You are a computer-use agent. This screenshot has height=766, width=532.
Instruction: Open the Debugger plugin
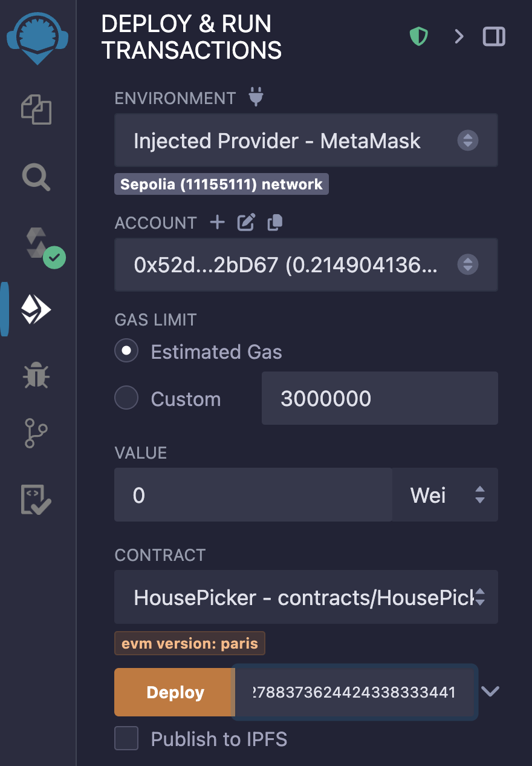click(37, 375)
